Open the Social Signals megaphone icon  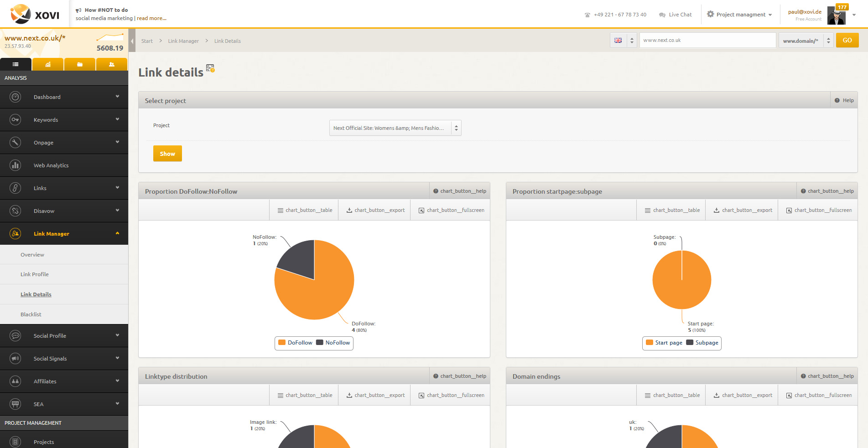(x=16, y=358)
